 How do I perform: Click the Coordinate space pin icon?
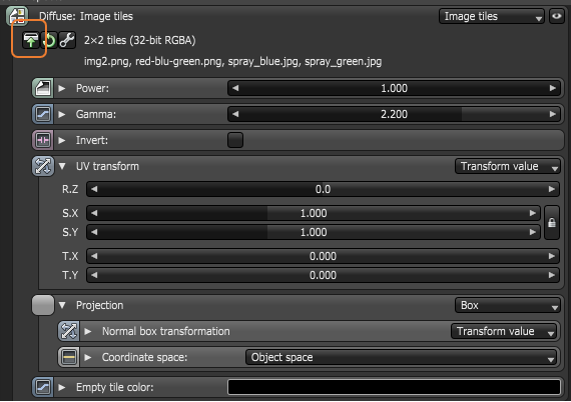tap(68, 357)
